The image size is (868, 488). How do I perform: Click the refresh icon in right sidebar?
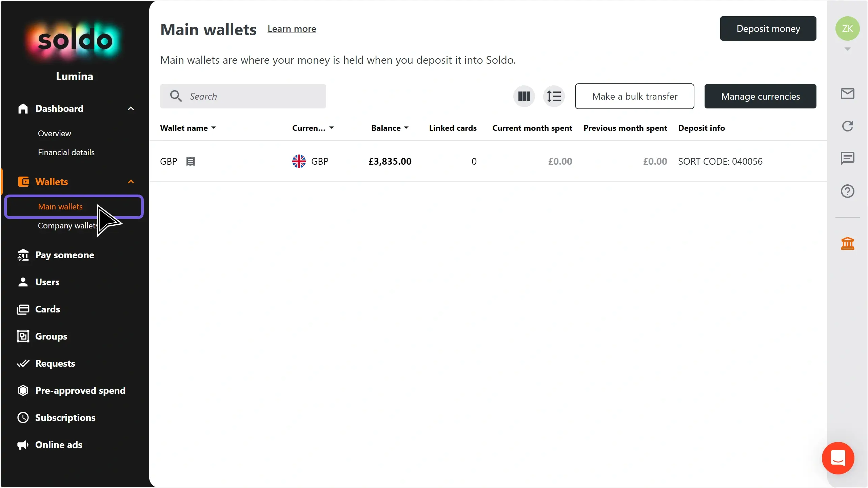(x=847, y=126)
